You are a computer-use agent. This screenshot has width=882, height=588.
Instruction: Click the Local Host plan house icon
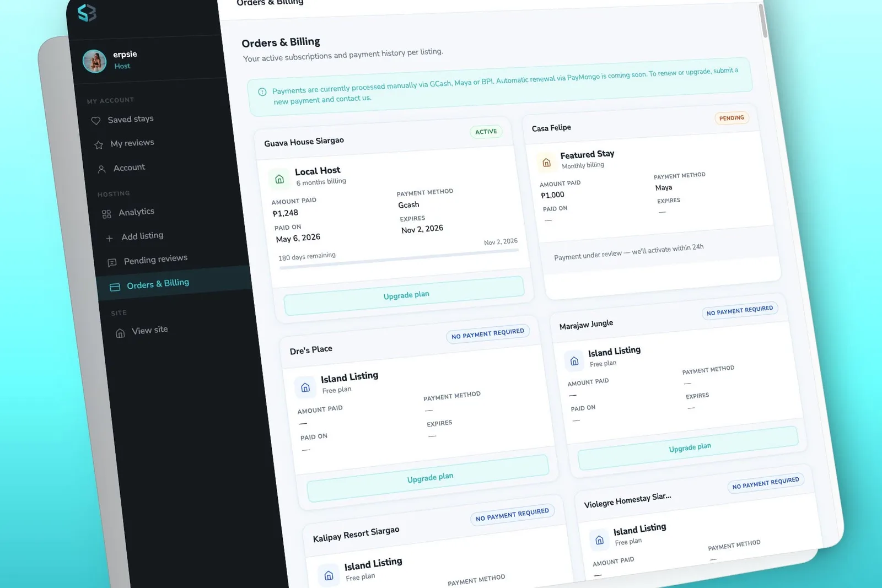[x=279, y=179]
